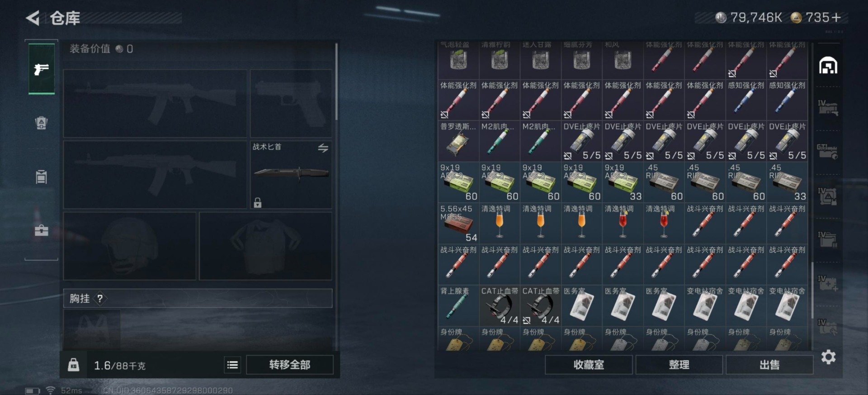Screen dimensions: 868x395
Task: Open the settings gear beside 出售
Action: 828,357
